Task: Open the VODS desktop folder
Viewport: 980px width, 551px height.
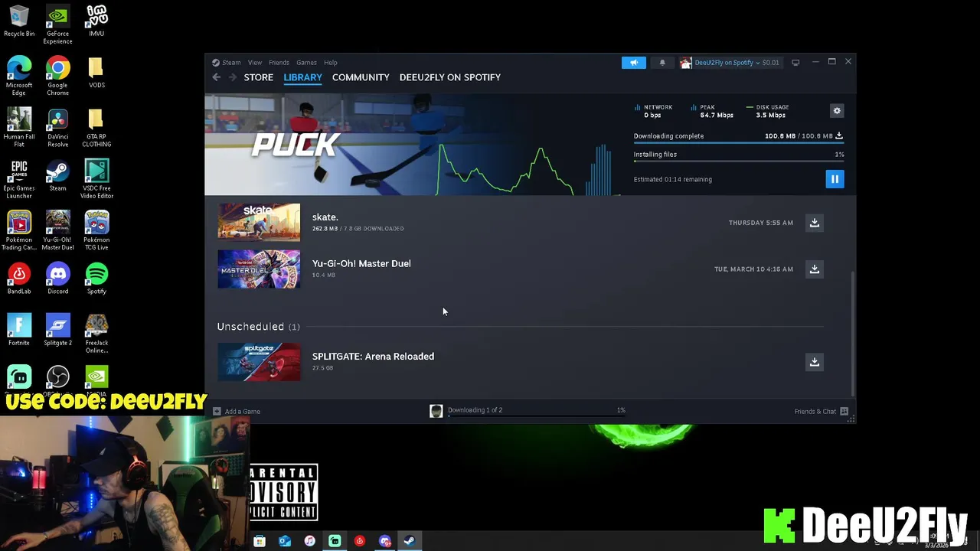Action: pyautogui.click(x=96, y=73)
